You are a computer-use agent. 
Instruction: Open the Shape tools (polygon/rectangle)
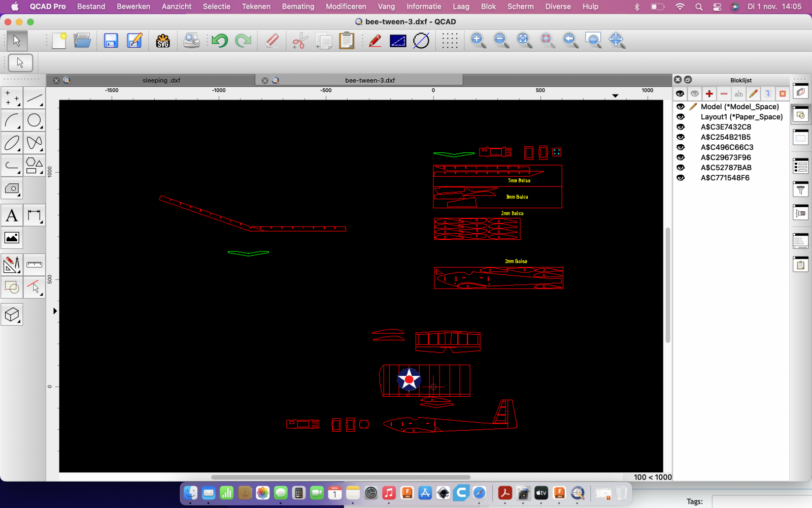pyautogui.click(x=35, y=166)
